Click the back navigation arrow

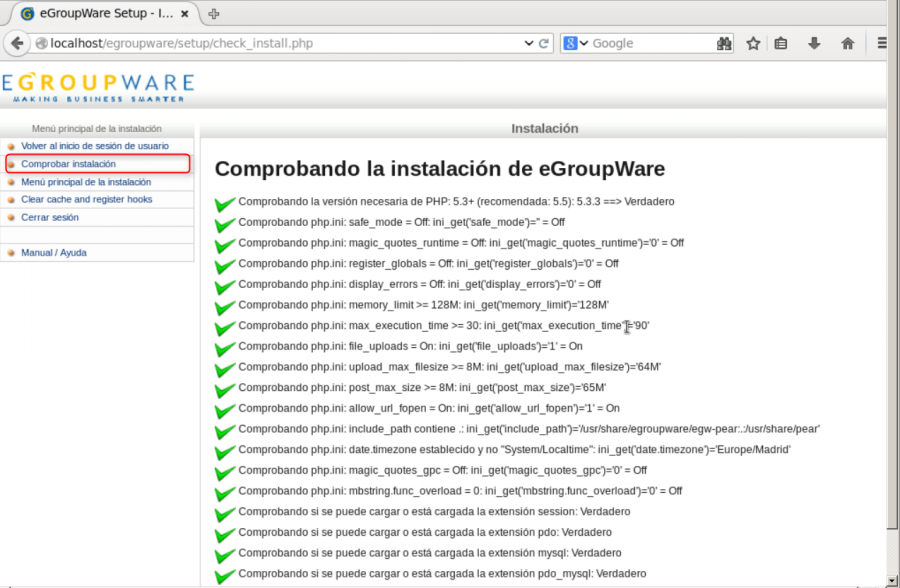[x=16, y=43]
